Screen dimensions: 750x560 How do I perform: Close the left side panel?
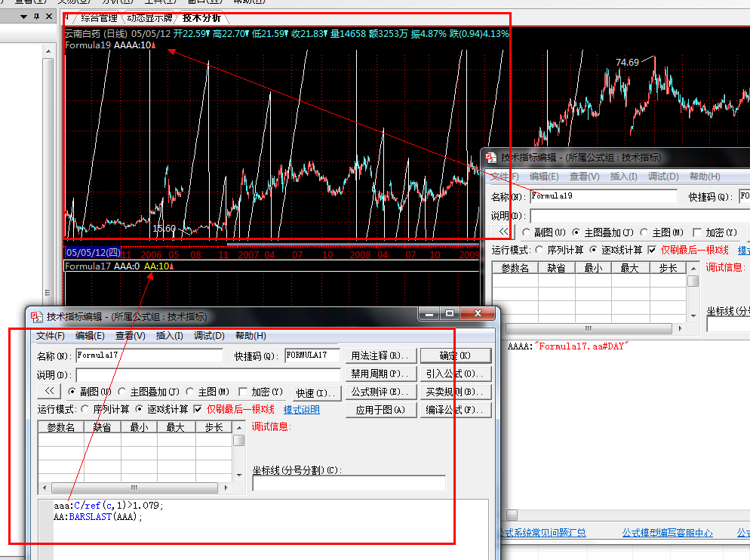coord(49,16)
